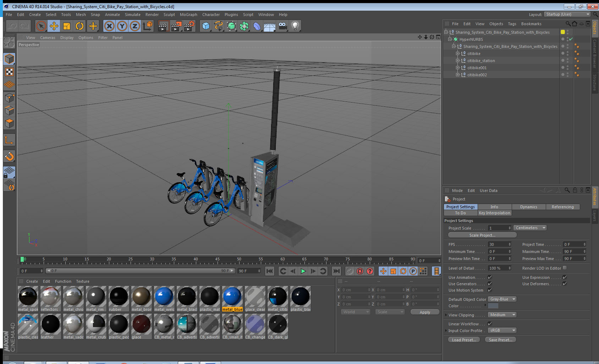The image size is (599, 364).
Task: Switch to Texture mode checkerboard icon
Action: (9, 72)
